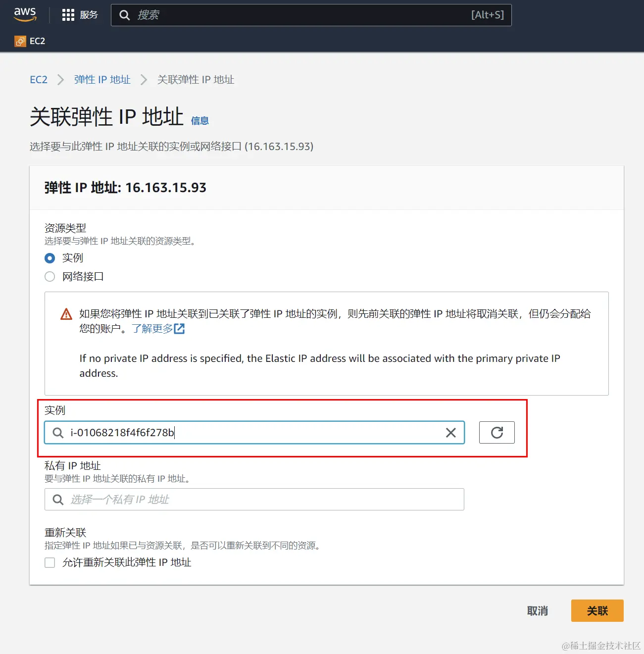The height and width of the screenshot is (654, 644).
Task: Open the external link icon after 了解更多
Action: point(179,329)
